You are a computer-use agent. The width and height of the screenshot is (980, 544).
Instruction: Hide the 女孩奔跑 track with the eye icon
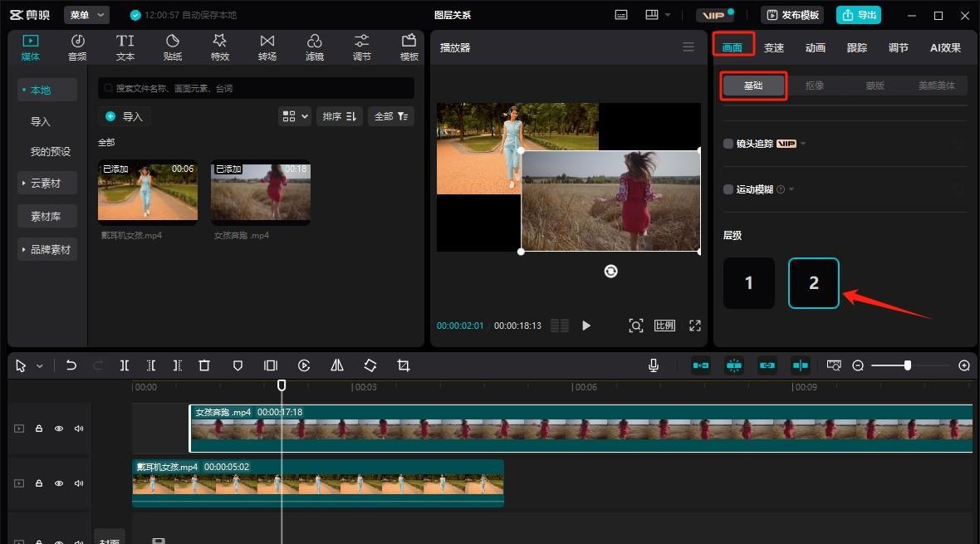[x=59, y=429]
